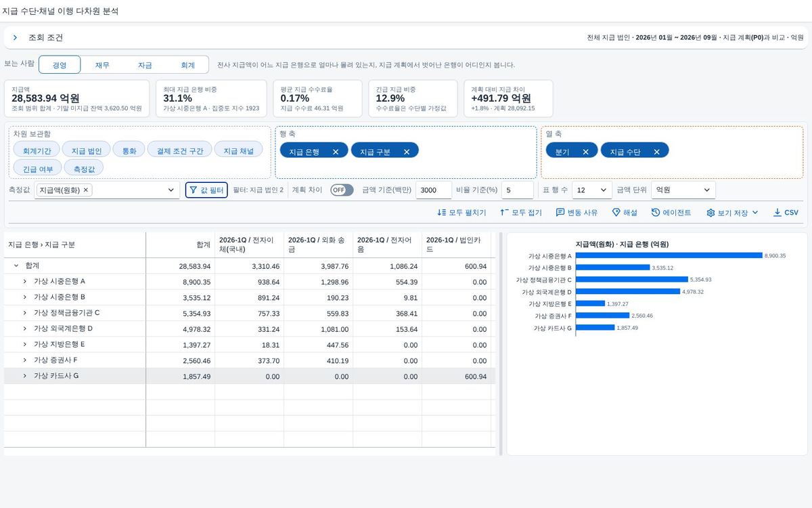This screenshot has height=508, width=812.
Task: Remove the 분기 chip from column axis
Action: (x=585, y=152)
